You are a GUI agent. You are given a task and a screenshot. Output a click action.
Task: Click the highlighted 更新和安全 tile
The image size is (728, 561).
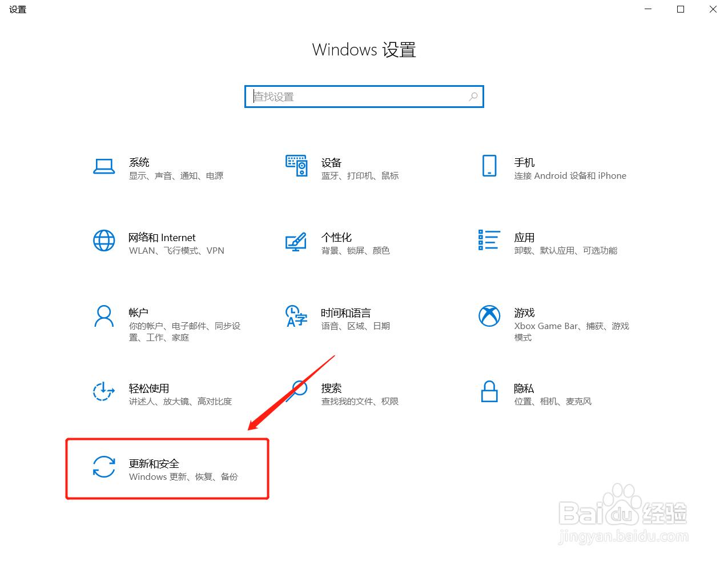click(167, 468)
